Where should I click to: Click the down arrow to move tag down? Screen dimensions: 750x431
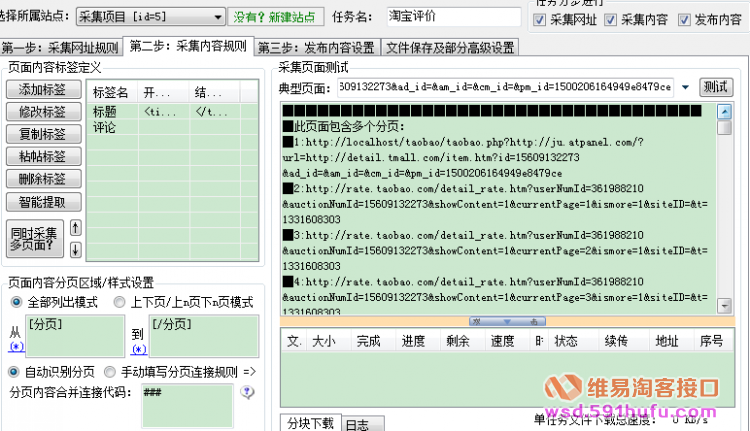coord(75,249)
